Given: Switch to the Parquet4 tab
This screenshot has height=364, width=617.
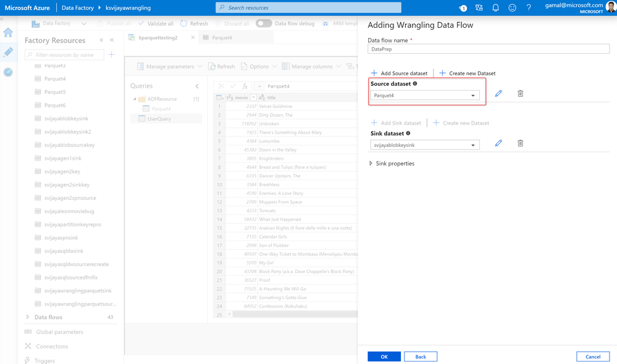Looking at the screenshot, I should [222, 38].
